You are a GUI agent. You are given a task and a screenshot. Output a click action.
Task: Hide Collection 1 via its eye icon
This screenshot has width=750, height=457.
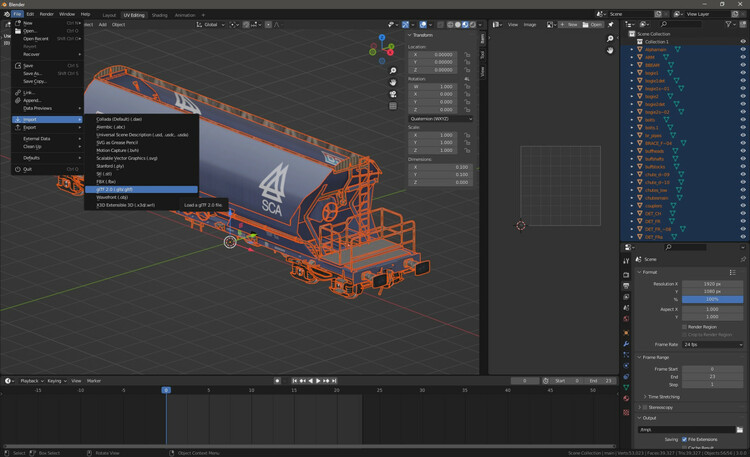click(x=743, y=42)
